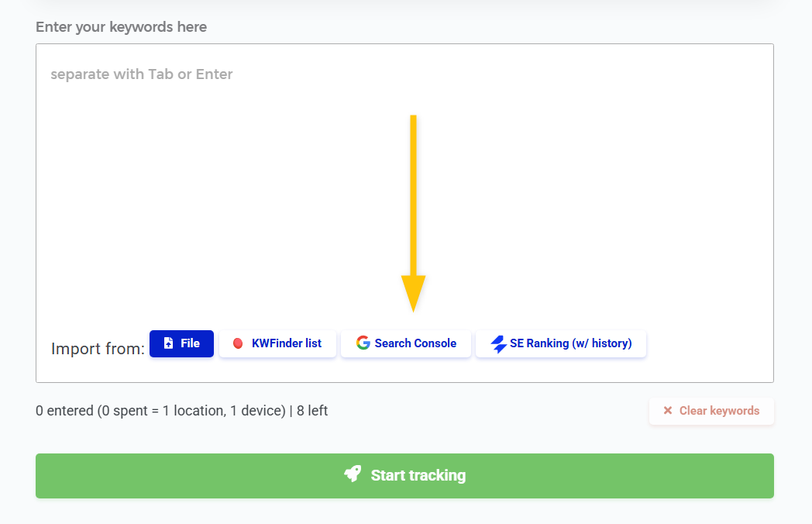812x524 pixels.
Task: Import keywords from Search Console
Action: click(x=406, y=343)
